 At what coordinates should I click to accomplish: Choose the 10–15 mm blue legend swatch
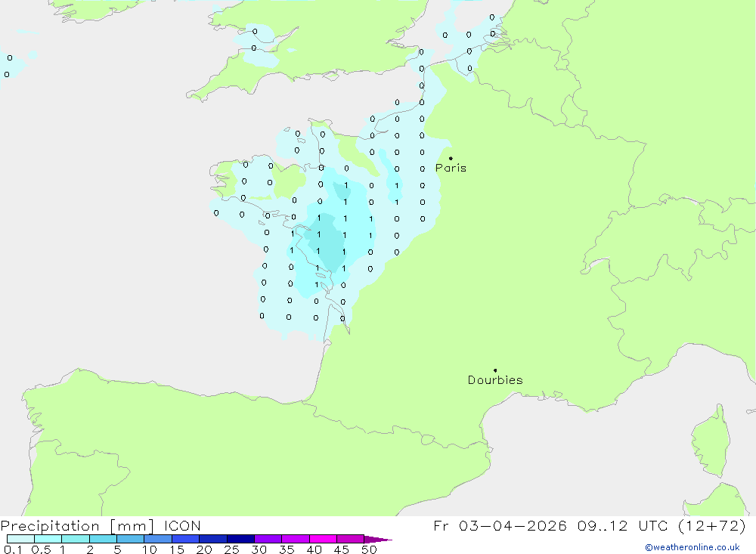[158, 539]
